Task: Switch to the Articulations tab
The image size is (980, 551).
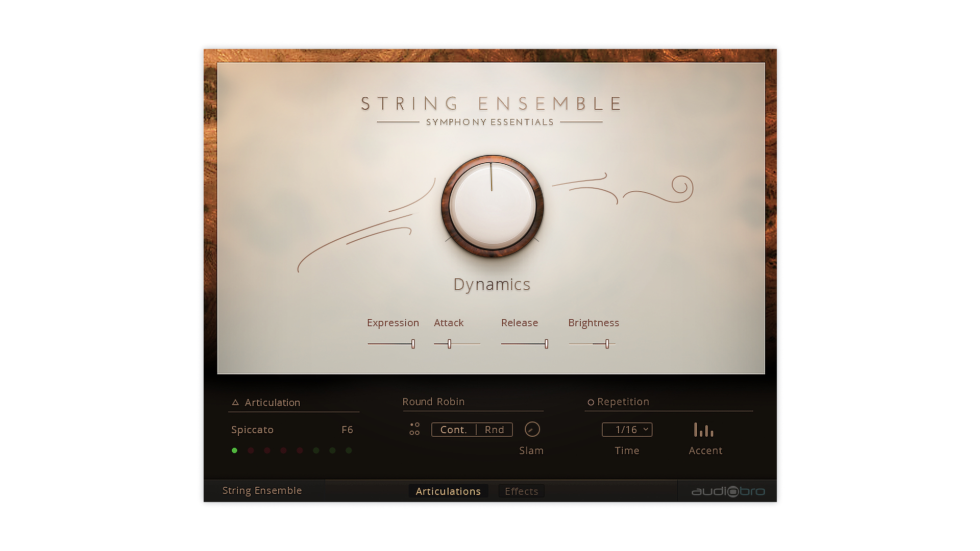Action: point(448,491)
